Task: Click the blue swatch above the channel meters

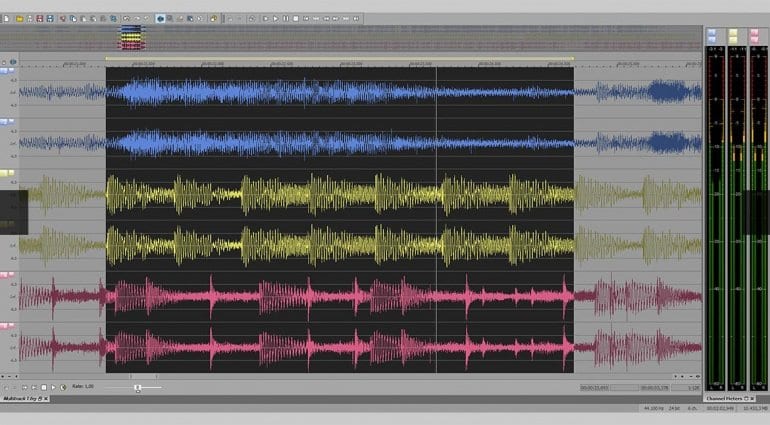Action: tap(712, 36)
